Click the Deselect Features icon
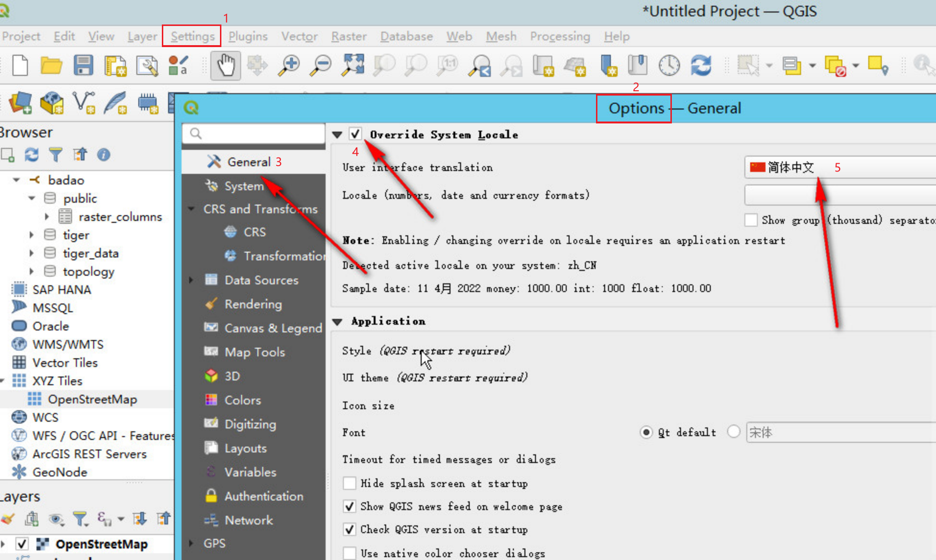This screenshot has height=560, width=936. click(835, 66)
